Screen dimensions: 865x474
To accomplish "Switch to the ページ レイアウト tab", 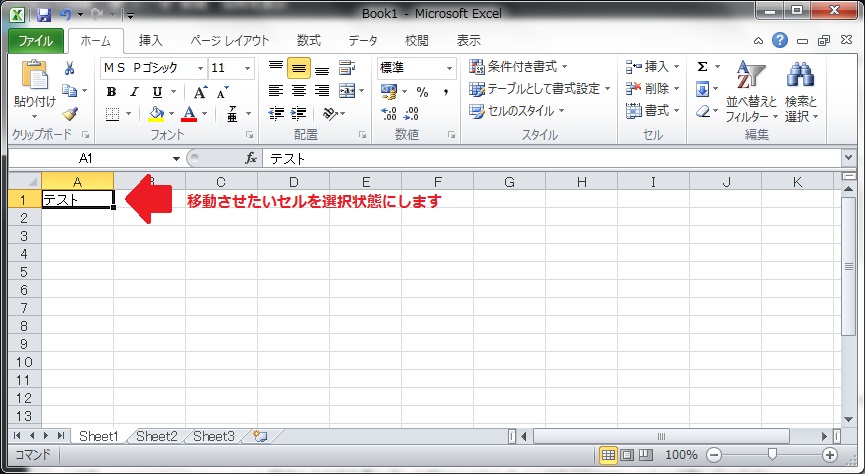I will point(229,41).
